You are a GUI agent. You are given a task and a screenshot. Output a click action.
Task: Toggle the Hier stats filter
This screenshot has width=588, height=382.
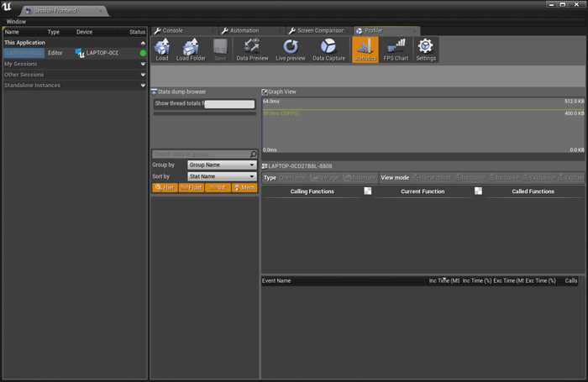tap(165, 187)
